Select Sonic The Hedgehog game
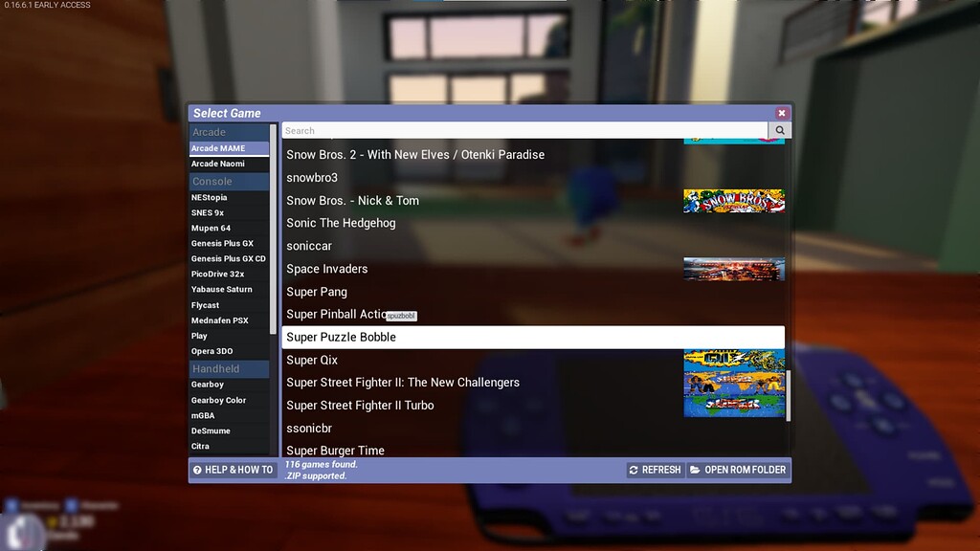Screen dimensions: 980x551 click(341, 223)
